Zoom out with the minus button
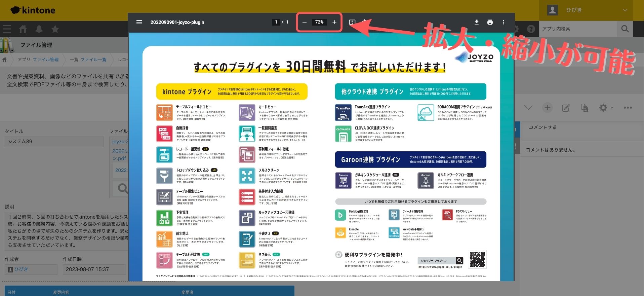644x296 pixels. [x=305, y=22]
